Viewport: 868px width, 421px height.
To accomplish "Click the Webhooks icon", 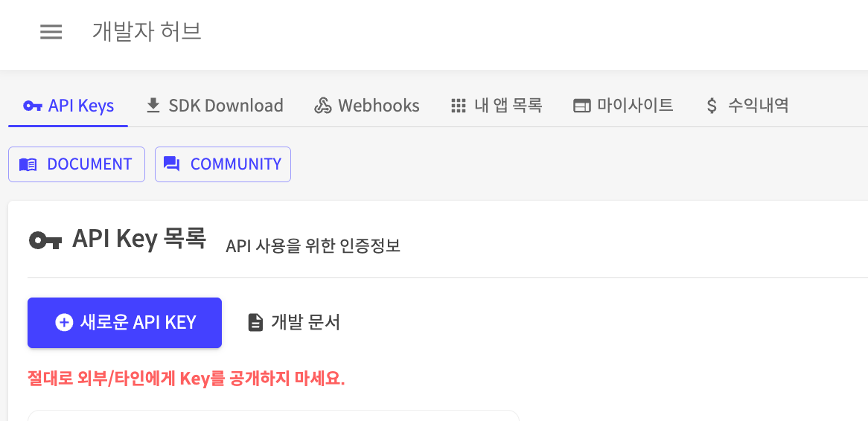I will [x=323, y=105].
